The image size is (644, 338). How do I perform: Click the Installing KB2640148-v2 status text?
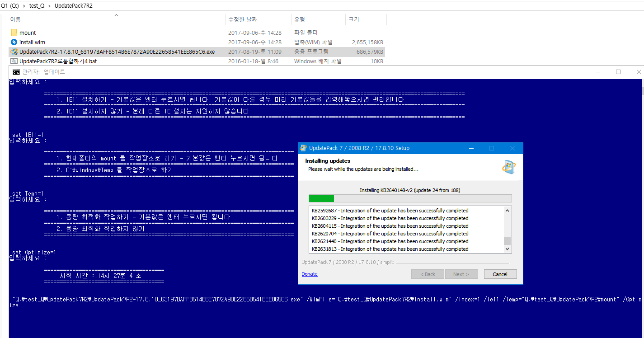click(410, 190)
